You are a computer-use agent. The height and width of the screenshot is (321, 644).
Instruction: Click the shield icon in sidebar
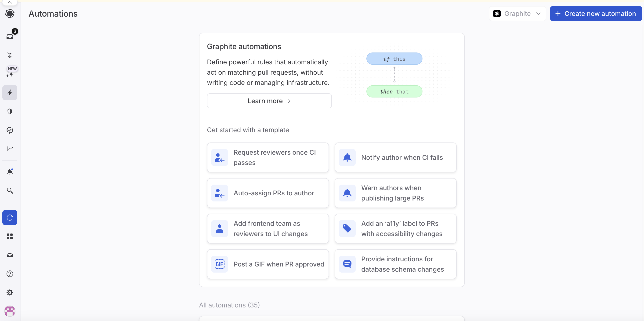pos(10,111)
